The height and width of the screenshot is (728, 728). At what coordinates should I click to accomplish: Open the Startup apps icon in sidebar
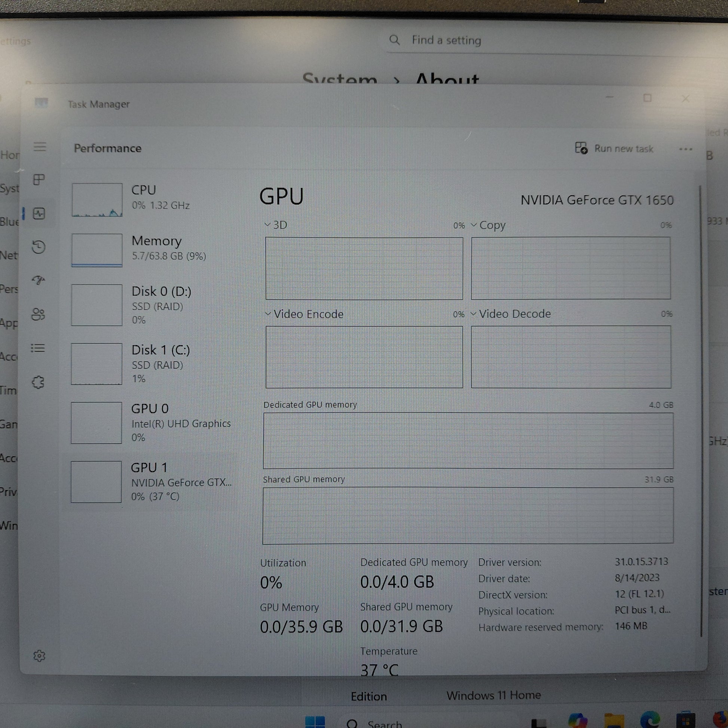pyautogui.click(x=39, y=280)
